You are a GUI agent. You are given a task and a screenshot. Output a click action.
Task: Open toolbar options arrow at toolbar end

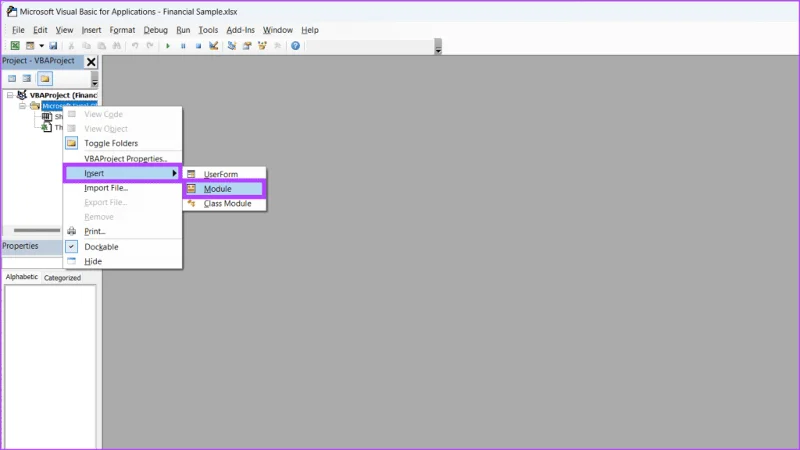coord(438,47)
